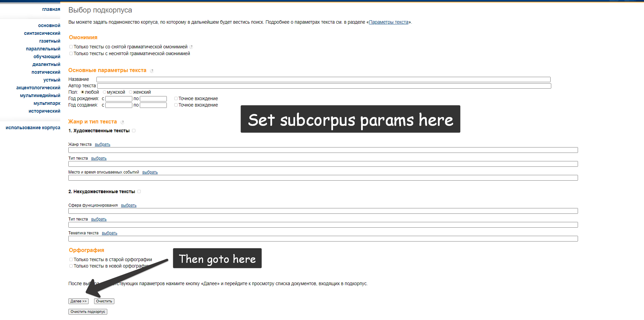Open the газетный corpus
644x320 pixels.
(50, 41)
